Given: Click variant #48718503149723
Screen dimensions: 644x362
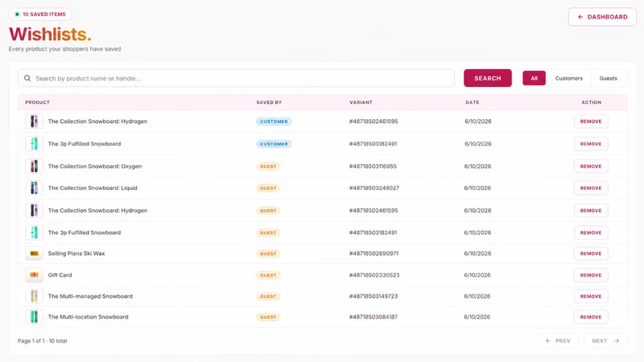Looking at the screenshot, I should (x=374, y=296).
